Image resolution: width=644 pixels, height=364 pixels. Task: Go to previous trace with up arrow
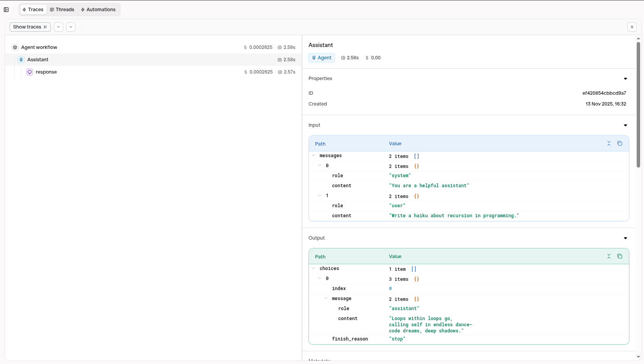(59, 27)
